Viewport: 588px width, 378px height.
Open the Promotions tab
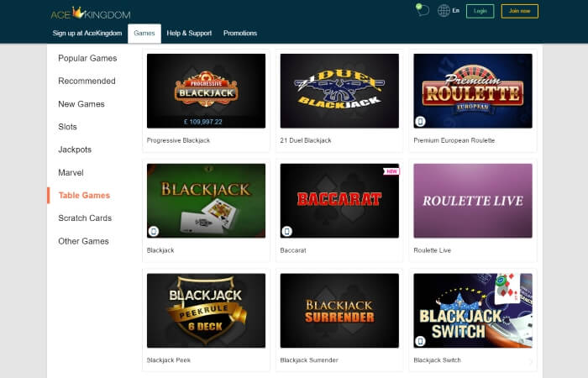[x=240, y=33]
